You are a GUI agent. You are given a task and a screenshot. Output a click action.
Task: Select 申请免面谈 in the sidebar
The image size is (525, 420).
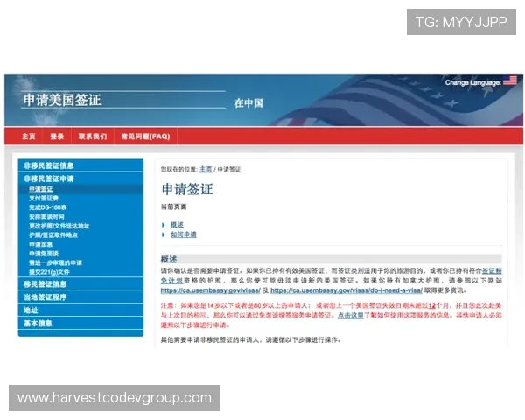click(44, 254)
